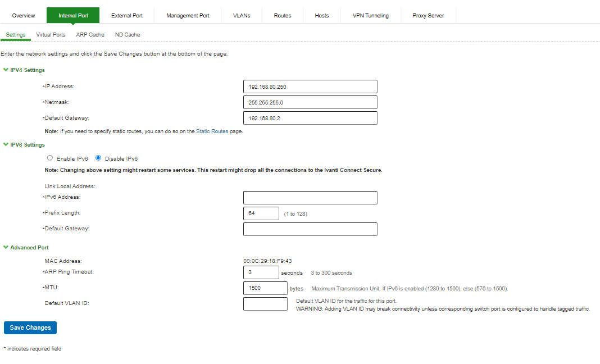The width and height of the screenshot is (600, 364).
Task: Collapse the Advanced Port section
Action: [x=6, y=248]
